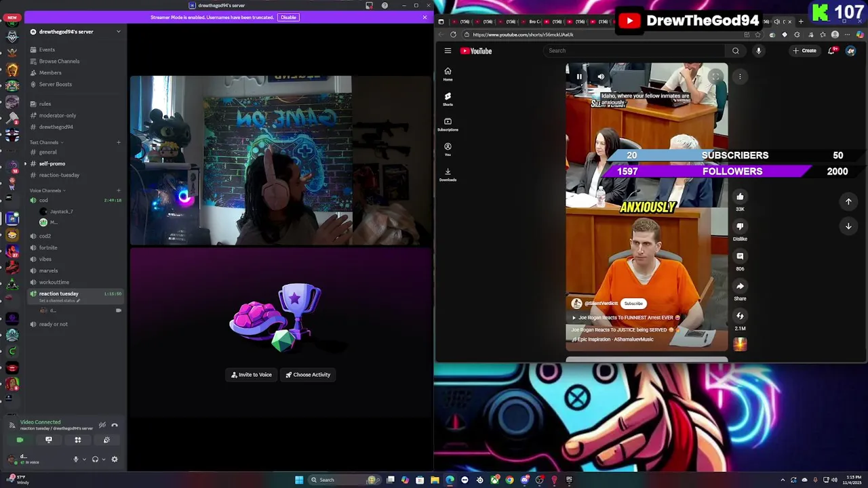Click the YouTube search field
This screenshot has height=488, width=868.
(635, 51)
